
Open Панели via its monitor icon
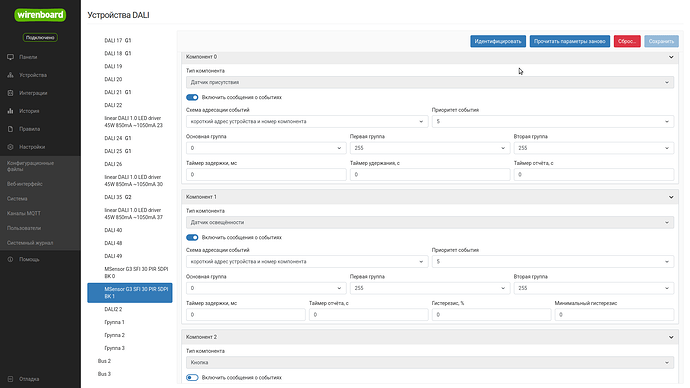[11, 57]
